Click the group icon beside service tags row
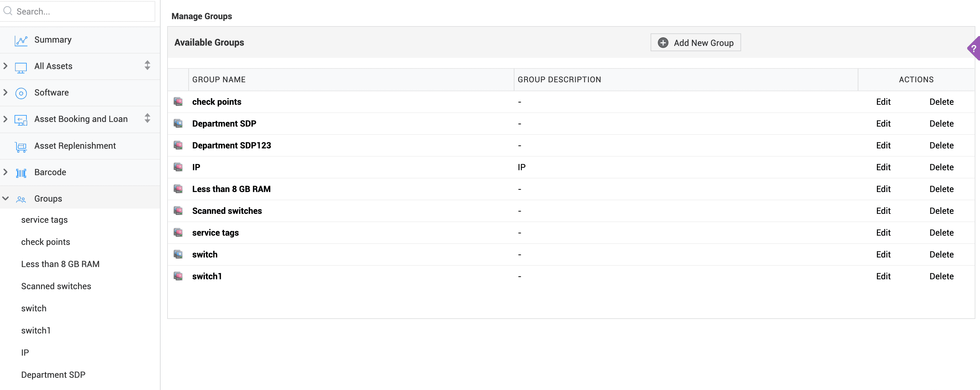 [178, 232]
